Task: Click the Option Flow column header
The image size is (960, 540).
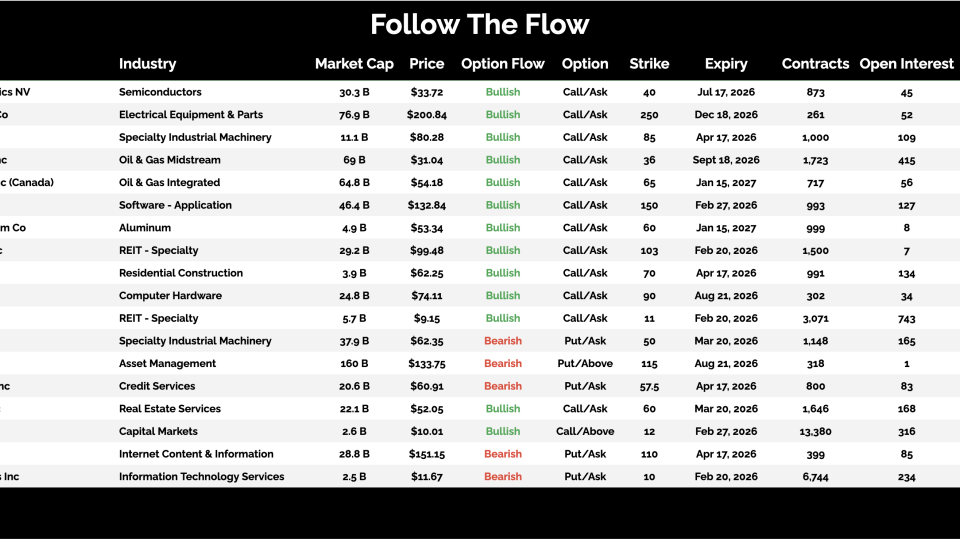Action: click(x=502, y=64)
